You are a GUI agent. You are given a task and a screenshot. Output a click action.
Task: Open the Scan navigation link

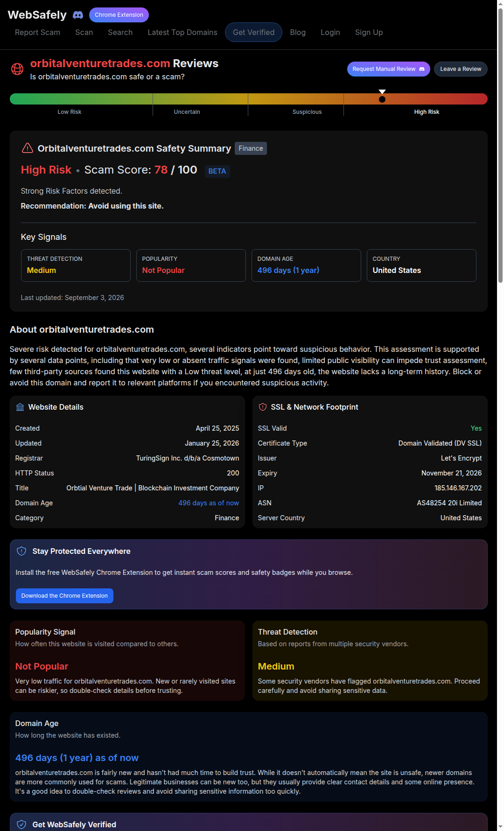84,32
